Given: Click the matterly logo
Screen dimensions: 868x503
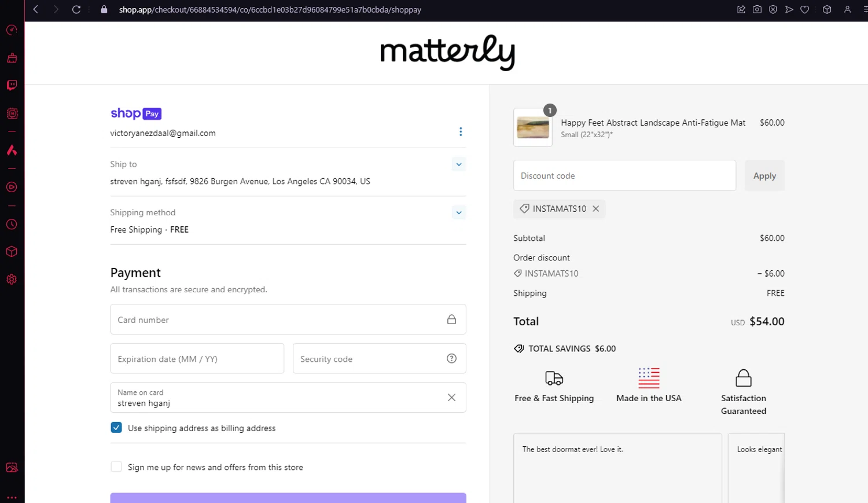Looking at the screenshot, I should (x=447, y=53).
